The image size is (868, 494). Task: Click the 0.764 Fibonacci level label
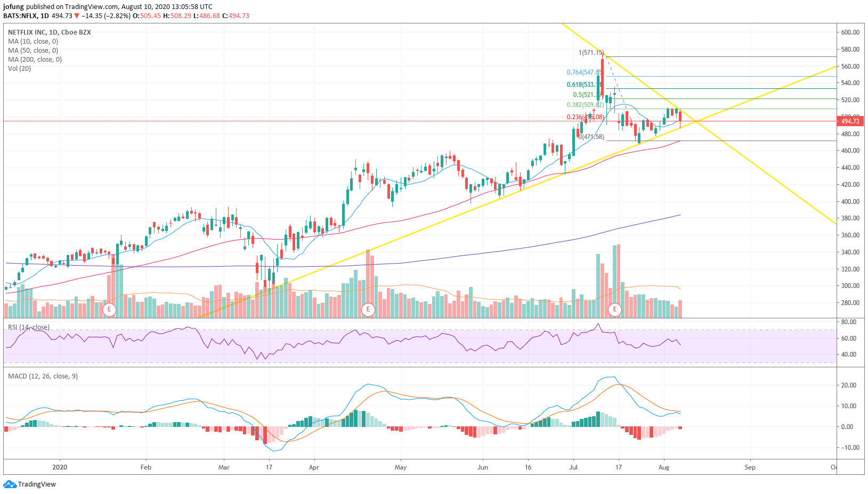click(x=585, y=72)
